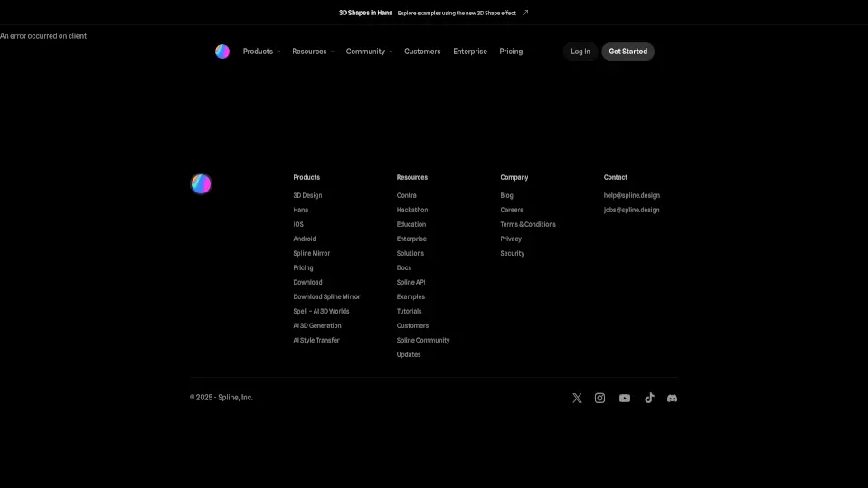Open the Instagram icon in the footer
Viewport: 868px width, 488px height.
coord(599,398)
